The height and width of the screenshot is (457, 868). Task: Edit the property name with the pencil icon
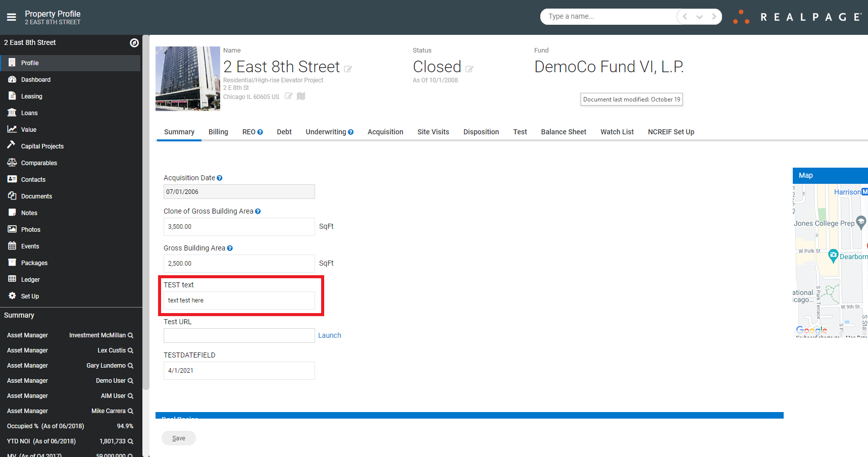click(x=348, y=69)
